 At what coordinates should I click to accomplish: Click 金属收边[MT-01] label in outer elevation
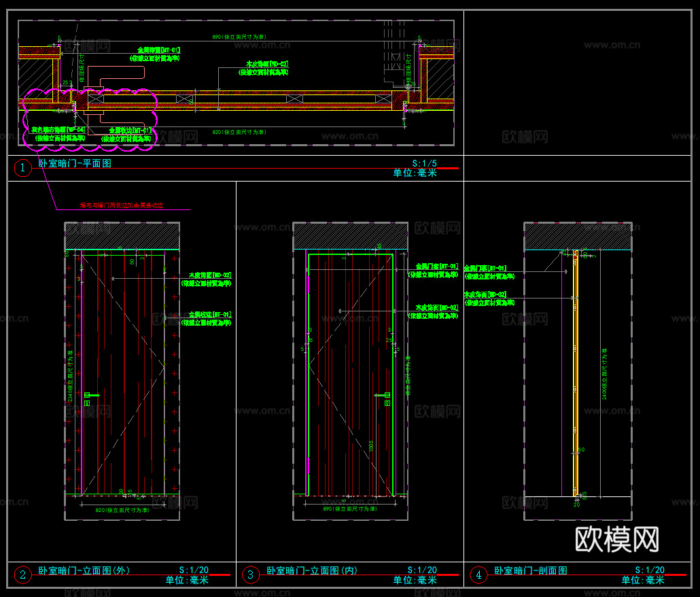210,315
